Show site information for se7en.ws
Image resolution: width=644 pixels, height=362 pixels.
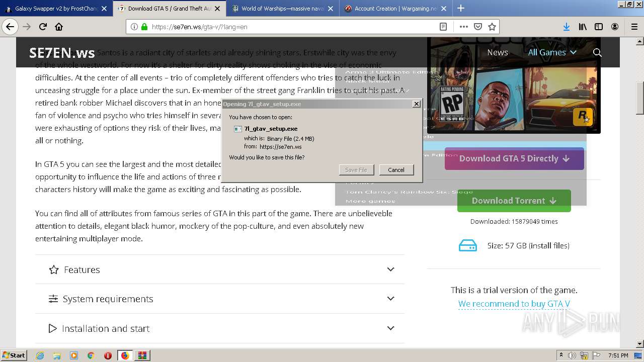pos(134,27)
